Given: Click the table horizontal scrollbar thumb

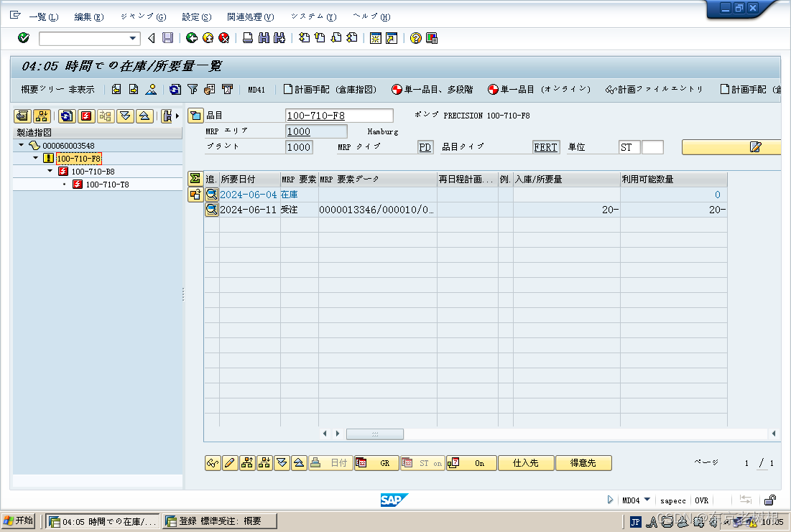Looking at the screenshot, I should click(x=375, y=434).
